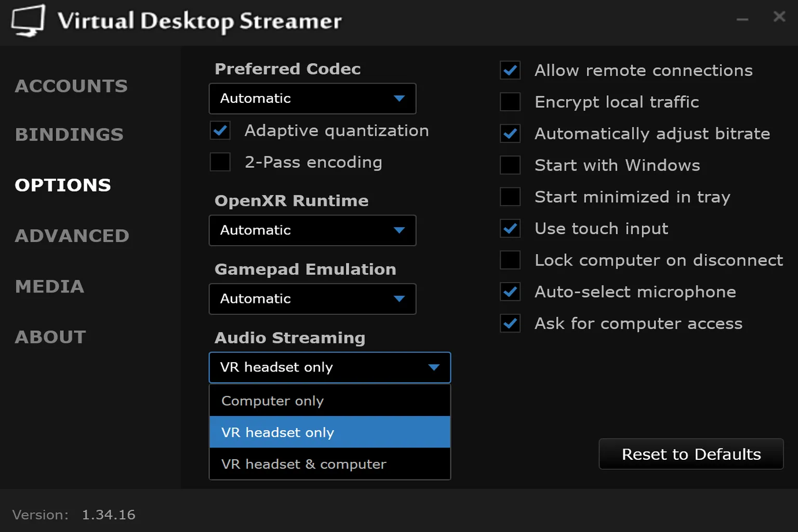This screenshot has height=532, width=798.
Task: Click the Reset to Defaults button
Action: (x=691, y=454)
